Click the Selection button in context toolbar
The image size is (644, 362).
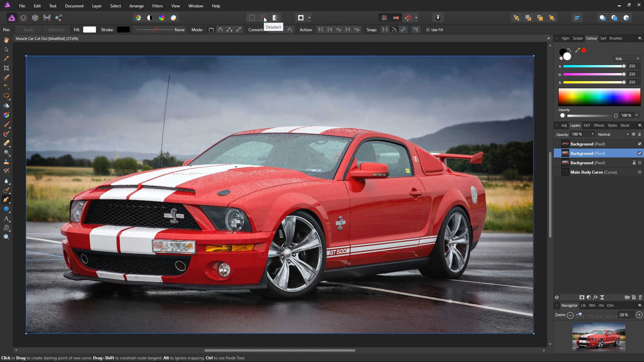point(56,30)
